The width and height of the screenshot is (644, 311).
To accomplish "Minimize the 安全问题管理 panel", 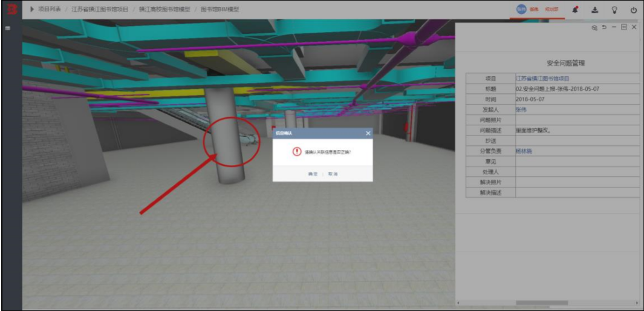I will pyautogui.click(x=614, y=27).
